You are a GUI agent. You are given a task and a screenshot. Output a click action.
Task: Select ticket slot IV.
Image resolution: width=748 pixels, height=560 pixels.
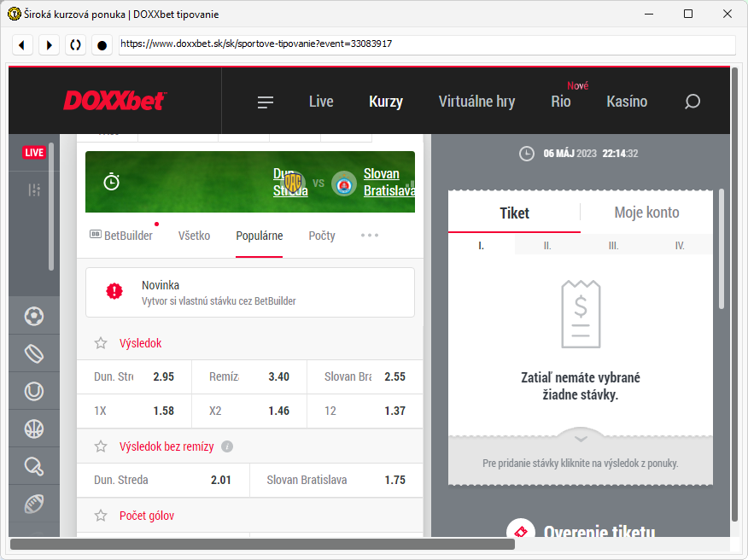coord(680,246)
